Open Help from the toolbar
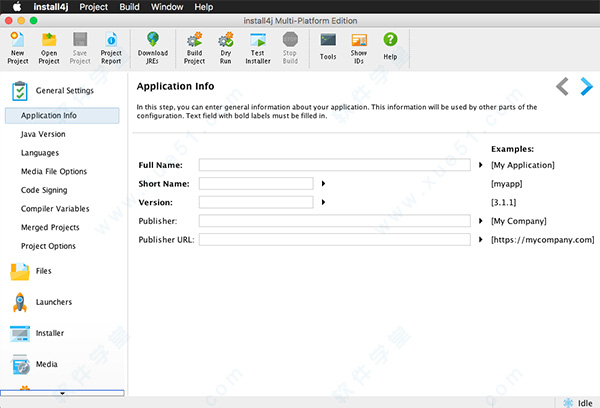 pos(390,39)
